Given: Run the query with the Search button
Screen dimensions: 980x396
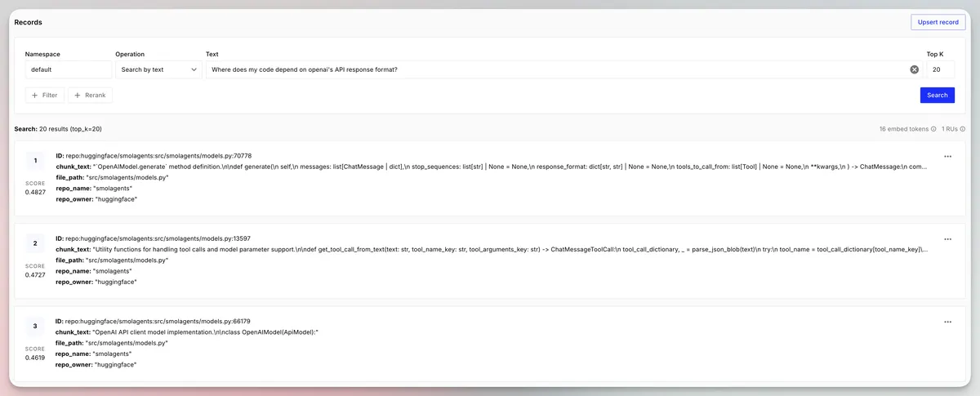Looking at the screenshot, I should click(x=937, y=96).
